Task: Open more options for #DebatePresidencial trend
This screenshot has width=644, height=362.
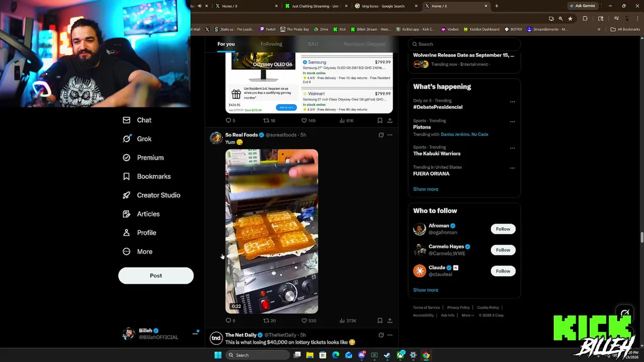Action: point(512,102)
